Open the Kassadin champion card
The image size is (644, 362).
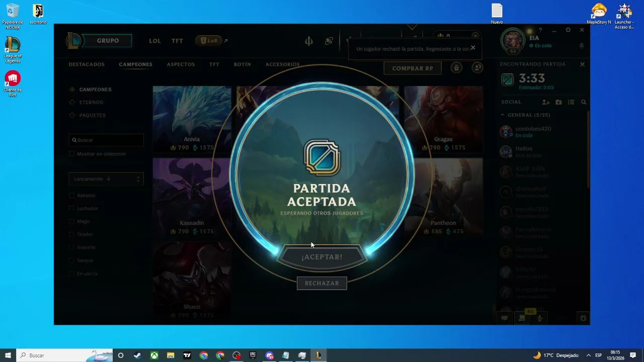click(x=192, y=198)
